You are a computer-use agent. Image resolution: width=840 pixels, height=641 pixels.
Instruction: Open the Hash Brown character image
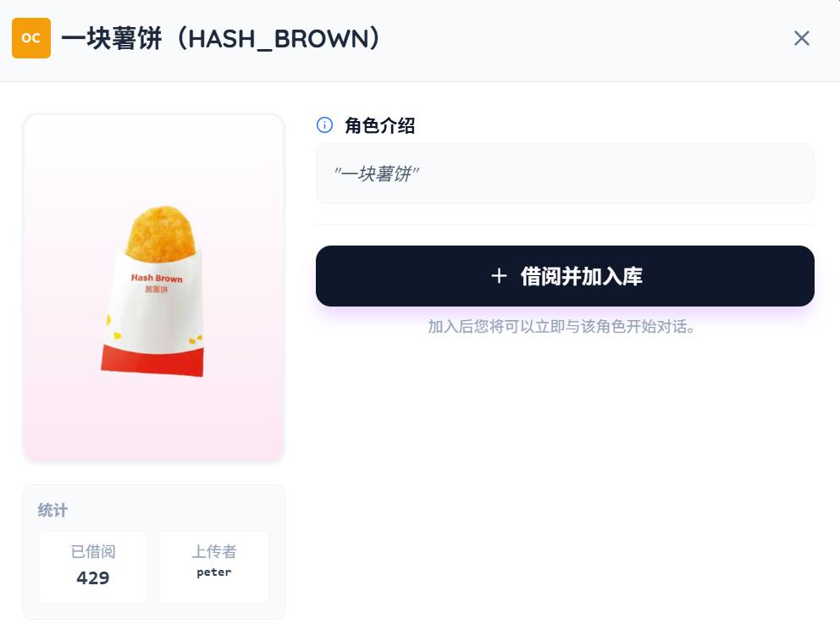[x=154, y=288]
